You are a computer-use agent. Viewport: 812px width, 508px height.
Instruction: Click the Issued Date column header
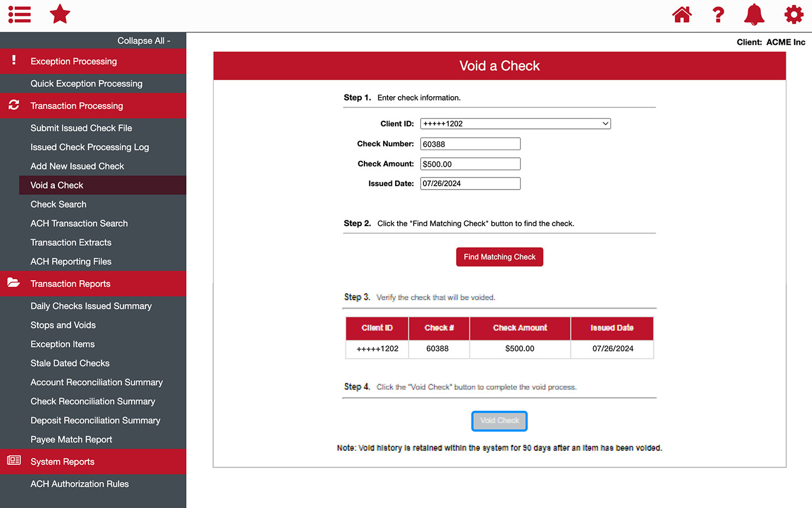point(612,328)
